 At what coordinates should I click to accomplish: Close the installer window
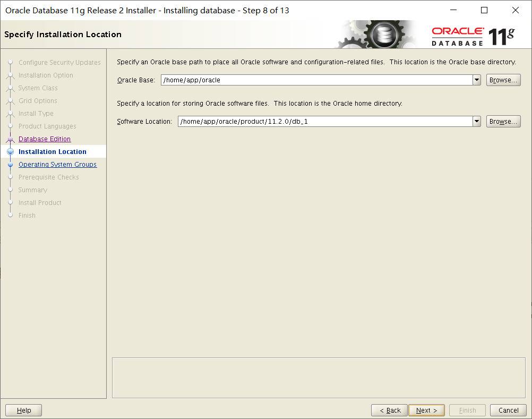pyautogui.click(x=516, y=10)
